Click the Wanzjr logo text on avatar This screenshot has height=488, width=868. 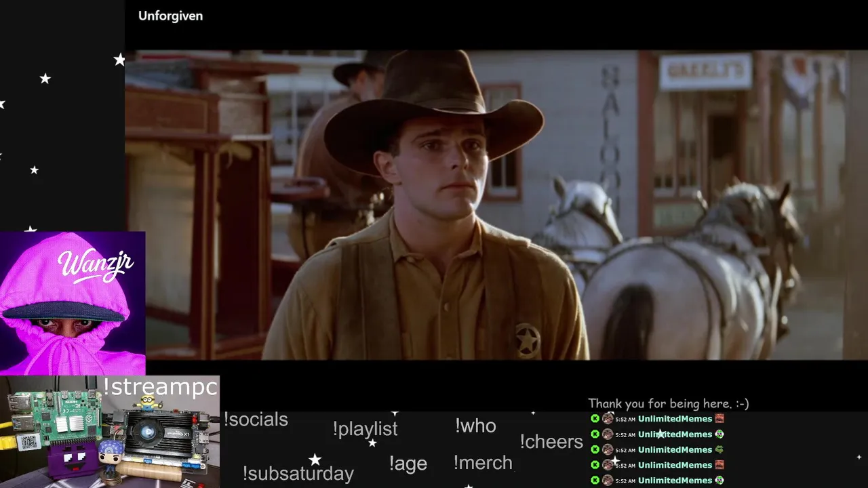coord(96,264)
